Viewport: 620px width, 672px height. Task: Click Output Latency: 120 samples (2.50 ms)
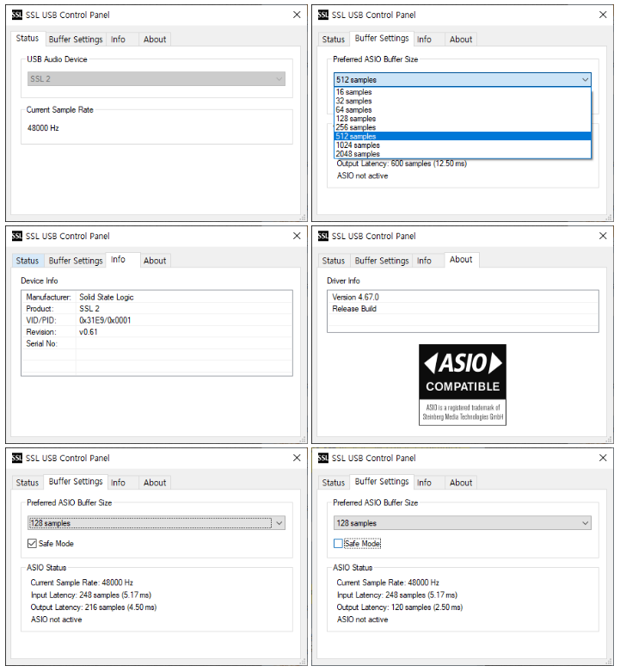[400, 607]
